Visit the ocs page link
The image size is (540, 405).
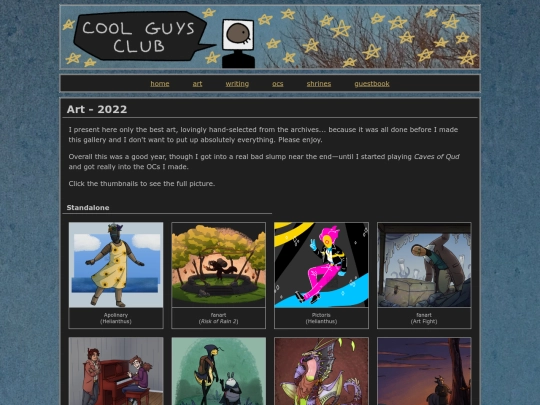coord(278,84)
